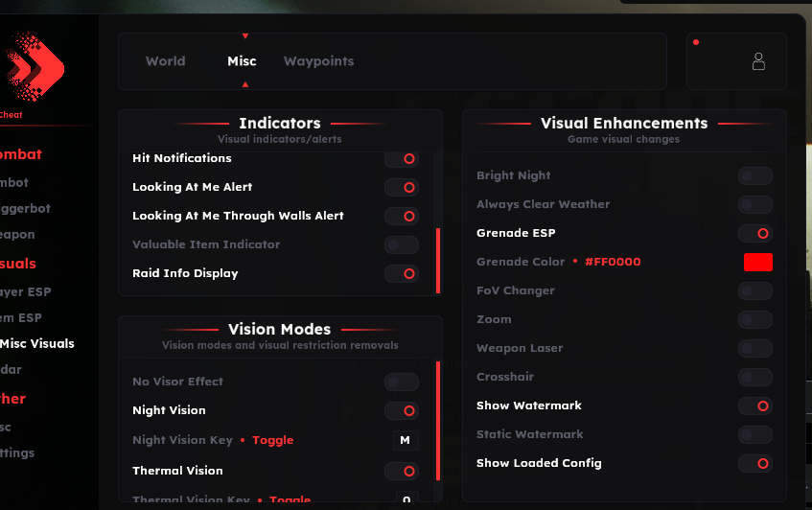The height and width of the screenshot is (510, 812).
Task: Click the Night Vision keybind M box
Action: tap(406, 440)
